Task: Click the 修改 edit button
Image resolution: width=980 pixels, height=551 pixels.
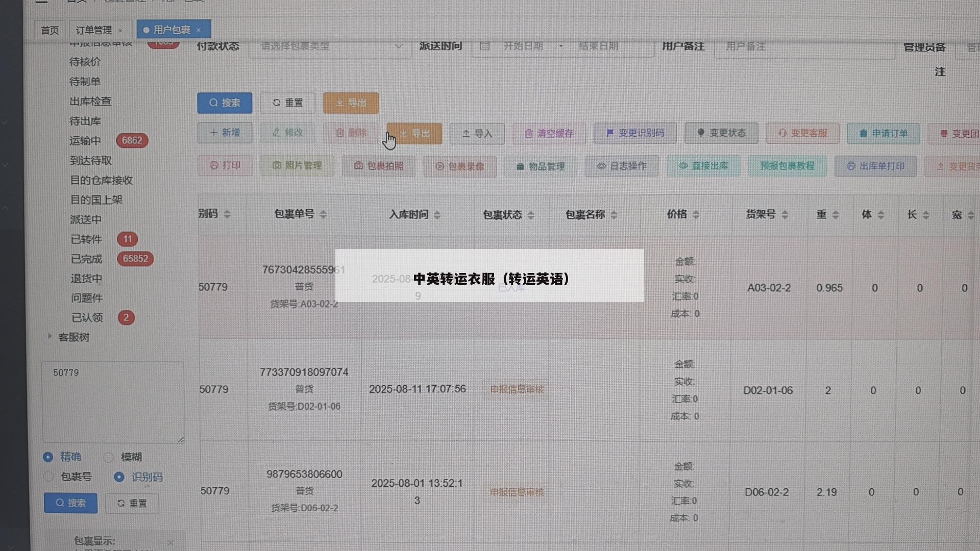Action: pos(288,133)
